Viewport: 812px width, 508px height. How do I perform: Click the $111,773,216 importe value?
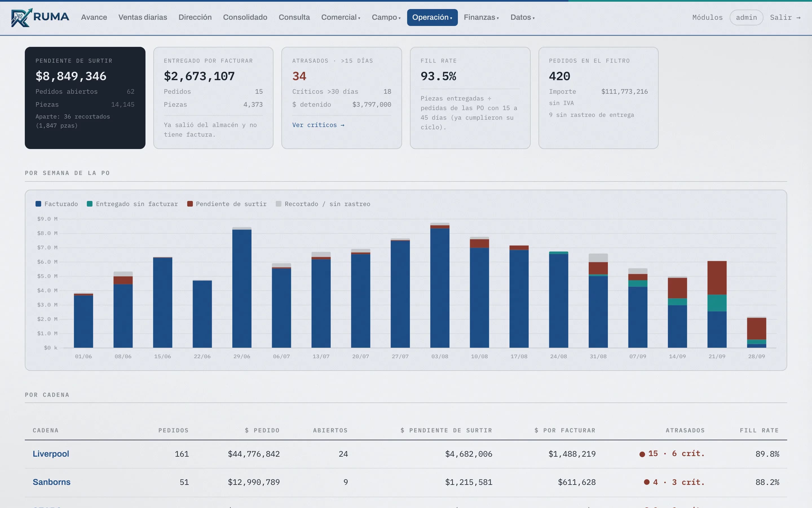(625, 91)
